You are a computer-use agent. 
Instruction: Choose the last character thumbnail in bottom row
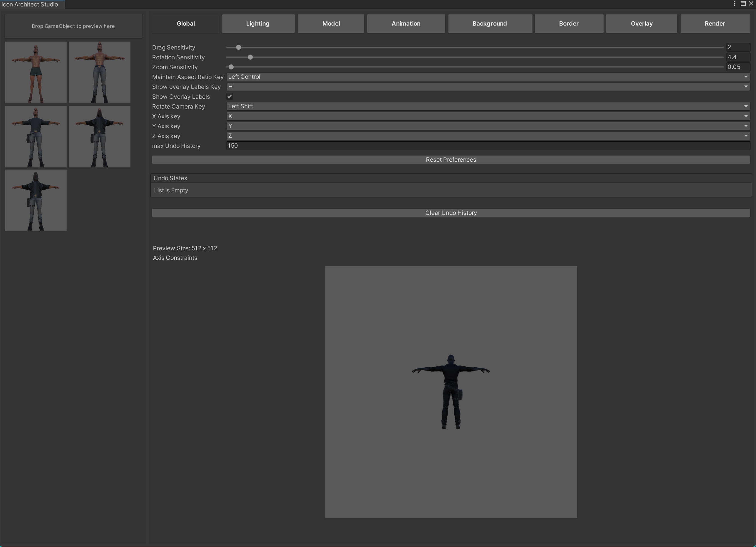coord(36,200)
